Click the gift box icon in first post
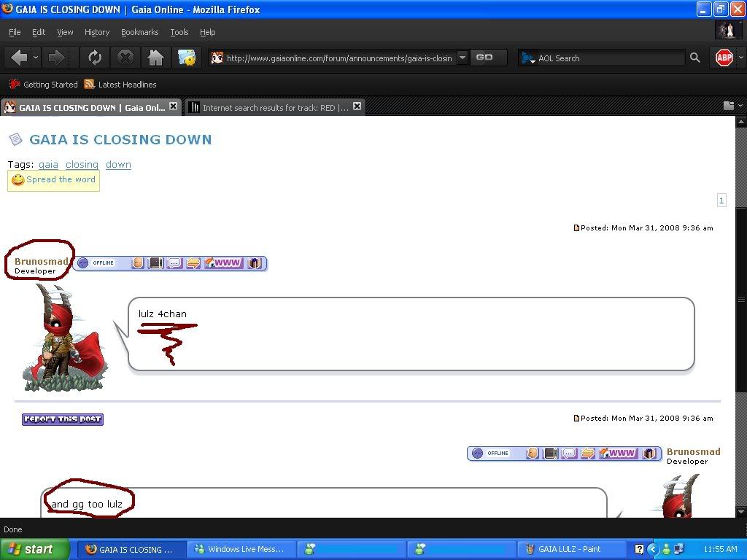Viewport: 747px width, 560px height. tap(255, 263)
